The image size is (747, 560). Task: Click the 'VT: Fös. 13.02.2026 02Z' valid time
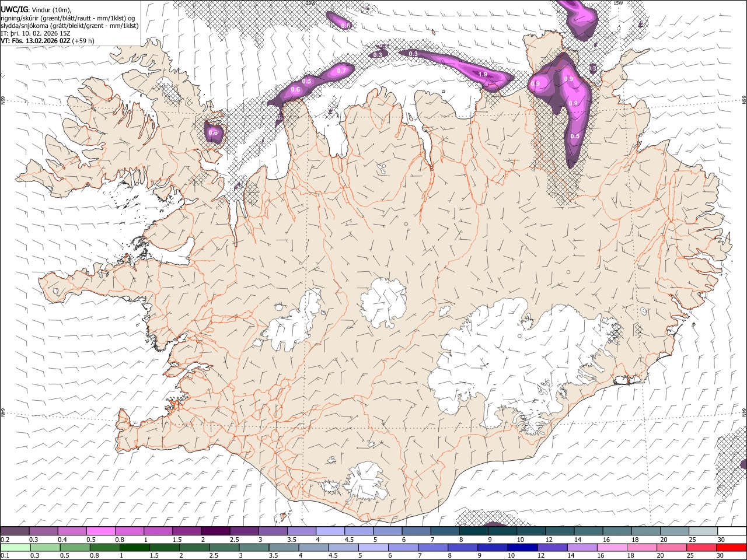tap(36, 41)
